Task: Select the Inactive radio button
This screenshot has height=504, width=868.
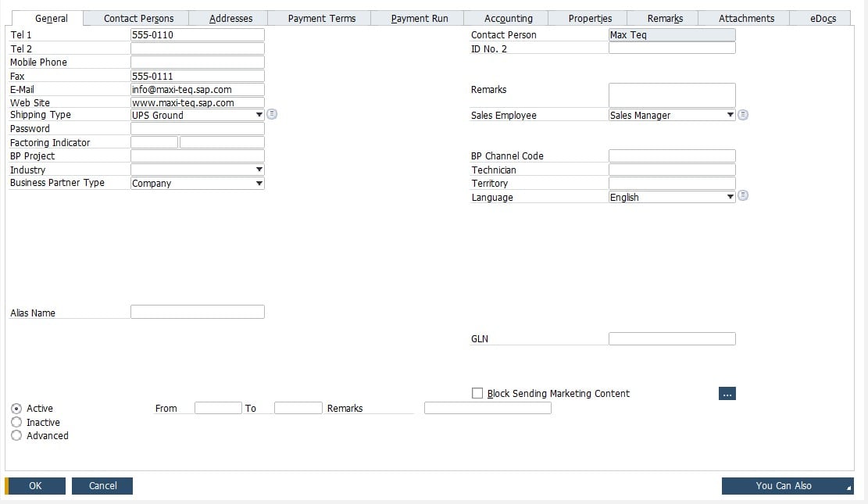Action: point(16,422)
